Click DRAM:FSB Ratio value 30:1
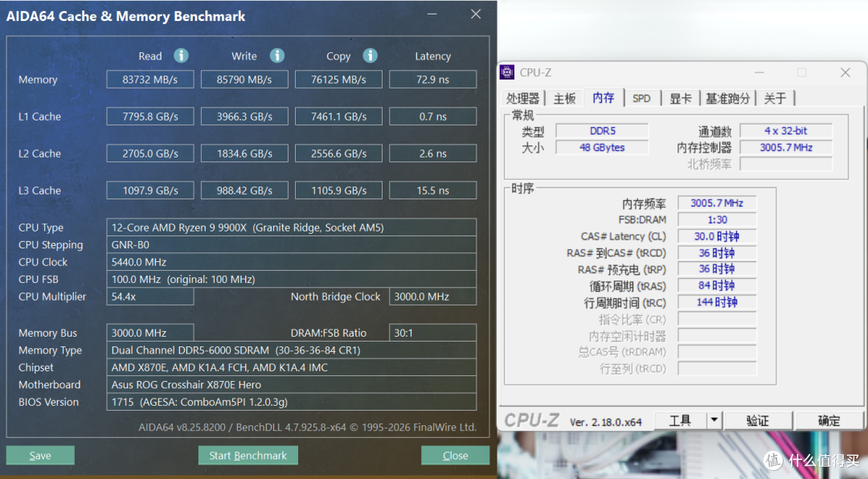Screen dimensions: 868x479 coord(433,332)
